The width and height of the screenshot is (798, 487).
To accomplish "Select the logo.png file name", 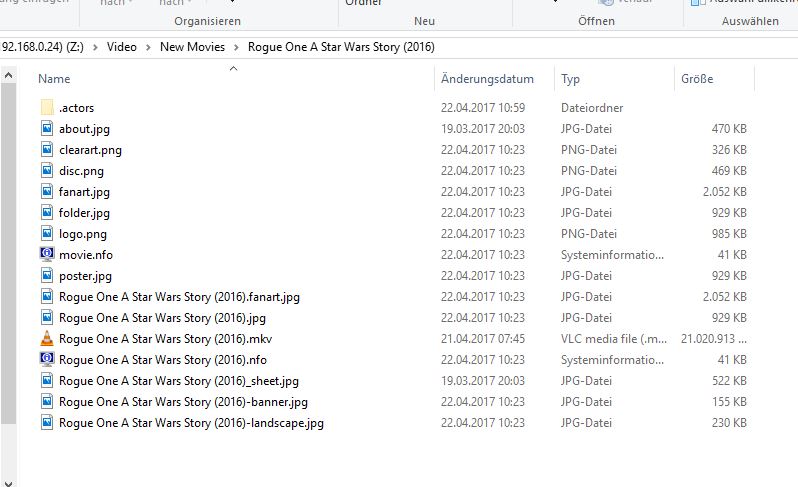I will point(82,234).
